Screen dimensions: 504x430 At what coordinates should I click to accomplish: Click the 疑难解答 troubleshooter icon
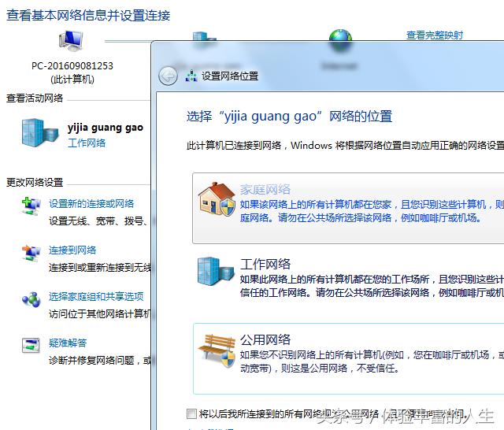tap(31, 346)
